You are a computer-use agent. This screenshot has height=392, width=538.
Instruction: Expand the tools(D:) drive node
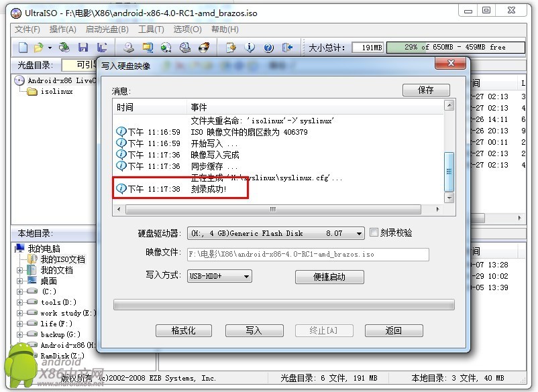(x=20, y=302)
